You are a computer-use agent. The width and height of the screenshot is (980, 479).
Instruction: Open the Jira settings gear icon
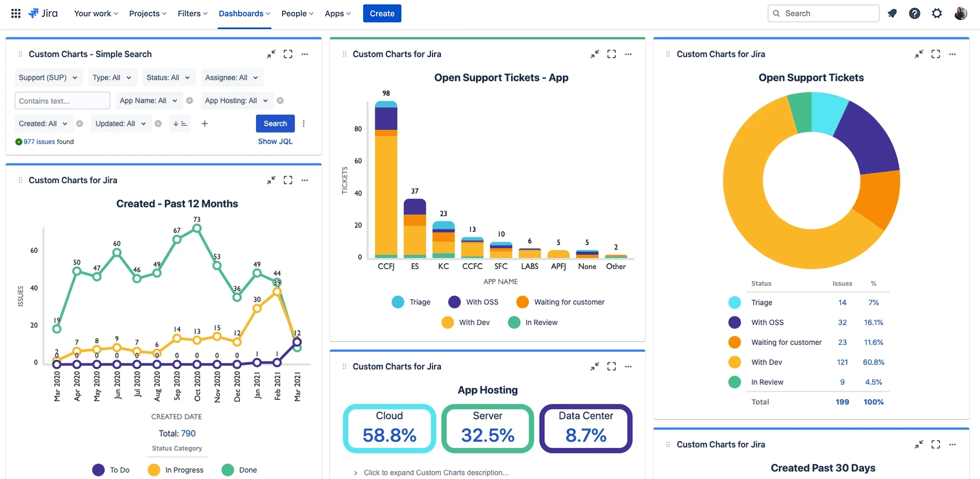coord(937,13)
